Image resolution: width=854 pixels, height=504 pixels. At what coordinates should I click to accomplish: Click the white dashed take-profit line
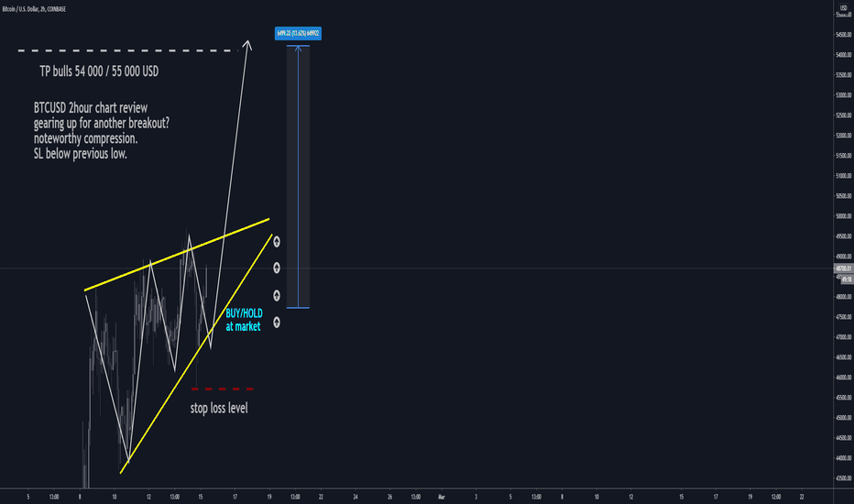pyautogui.click(x=127, y=50)
